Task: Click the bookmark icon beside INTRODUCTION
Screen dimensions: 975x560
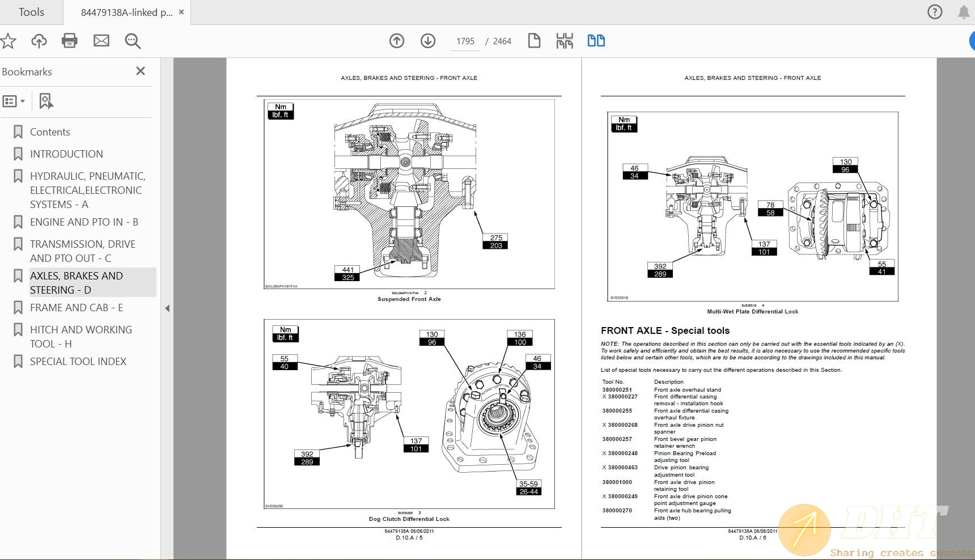Action: [18, 154]
